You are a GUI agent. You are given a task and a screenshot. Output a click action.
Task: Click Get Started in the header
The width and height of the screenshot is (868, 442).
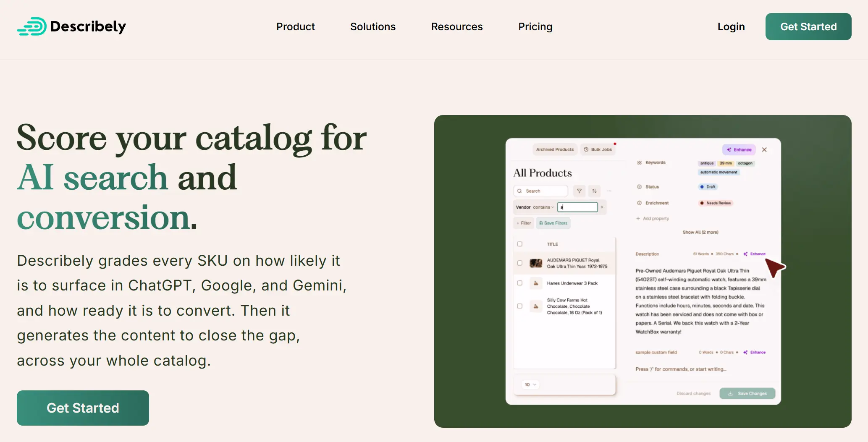pos(808,26)
